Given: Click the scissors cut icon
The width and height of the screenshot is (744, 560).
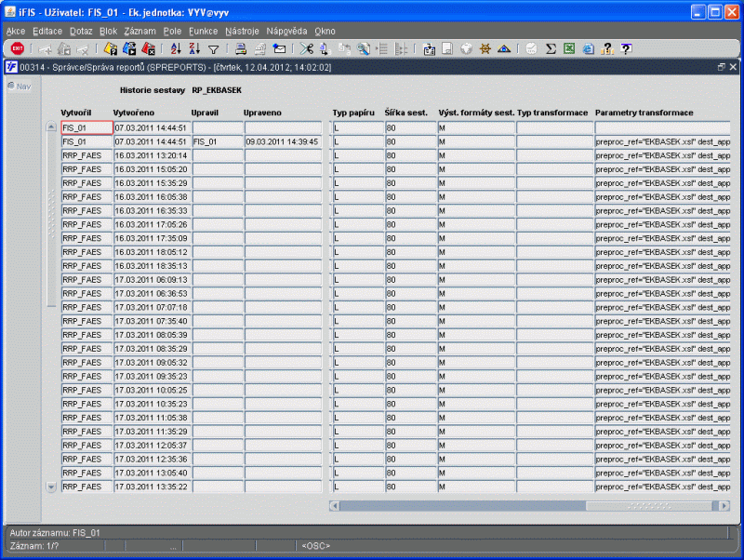Looking at the screenshot, I should [306, 48].
